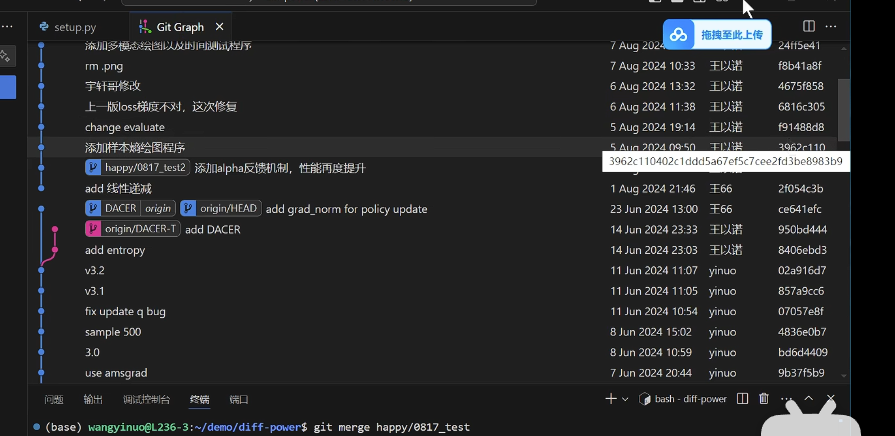Click commit hash 4675f858
895x436 pixels.
801,87
